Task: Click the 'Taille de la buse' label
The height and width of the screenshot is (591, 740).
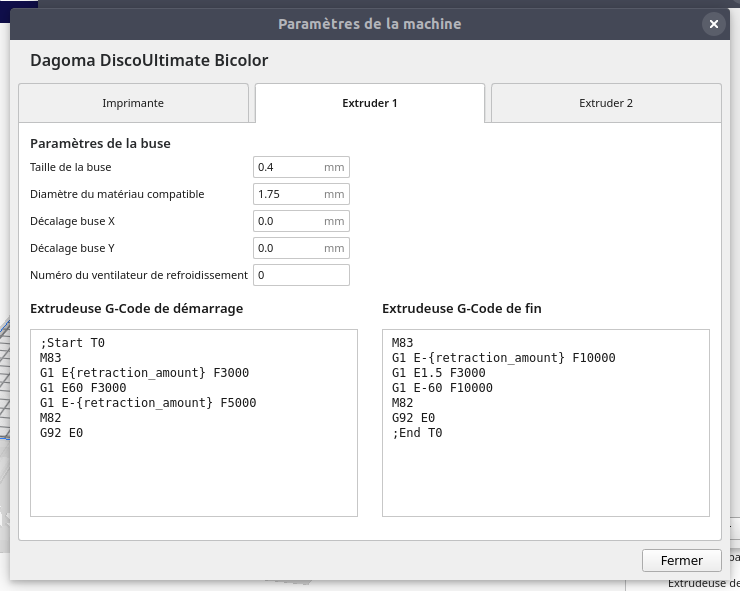Action: [x=71, y=167]
